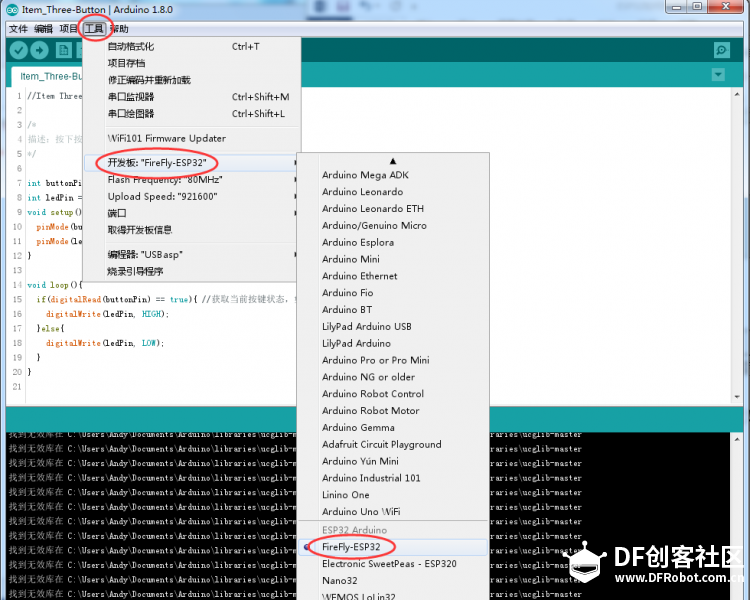Select WiFi101 Firmware Updater
The width and height of the screenshot is (750, 600).
191,138
